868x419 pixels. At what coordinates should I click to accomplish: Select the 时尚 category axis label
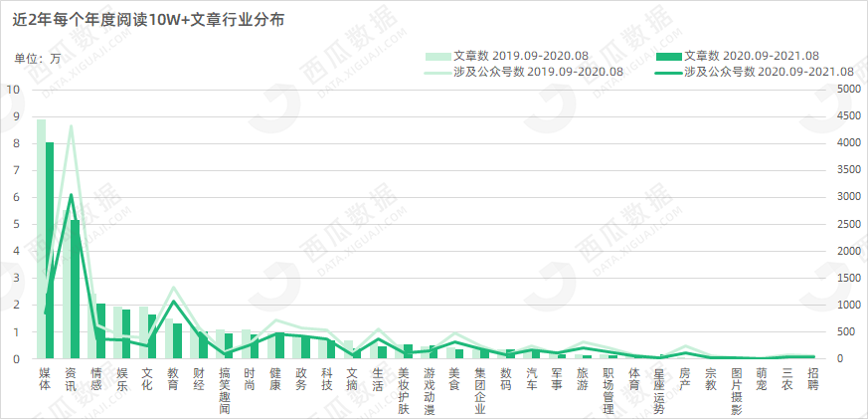point(250,379)
